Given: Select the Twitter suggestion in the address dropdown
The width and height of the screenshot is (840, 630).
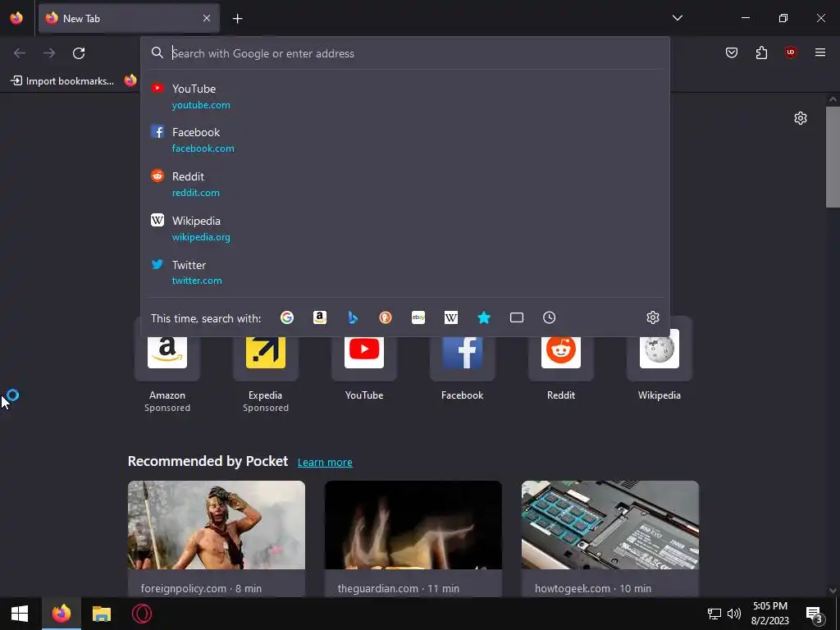Looking at the screenshot, I should [x=405, y=272].
